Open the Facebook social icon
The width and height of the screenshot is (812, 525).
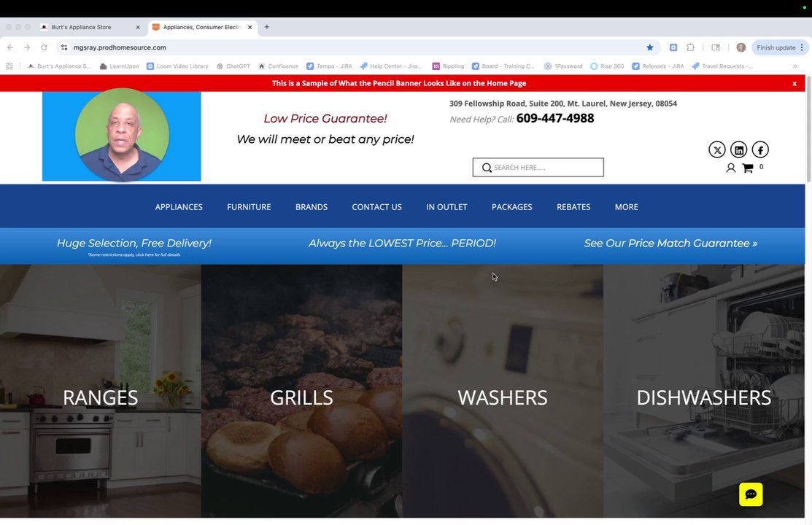(760, 149)
